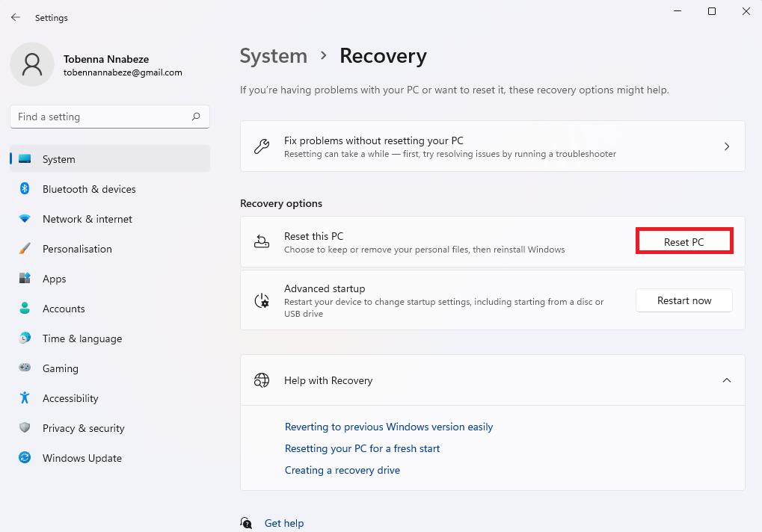
Task: Click the Accessibility figure icon
Action: [25, 398]
